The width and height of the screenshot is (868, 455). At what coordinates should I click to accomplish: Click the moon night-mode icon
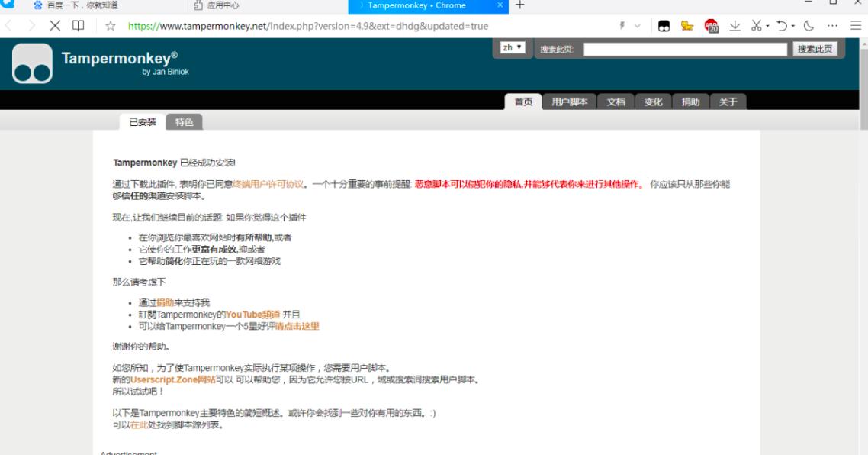pos(809,25)
